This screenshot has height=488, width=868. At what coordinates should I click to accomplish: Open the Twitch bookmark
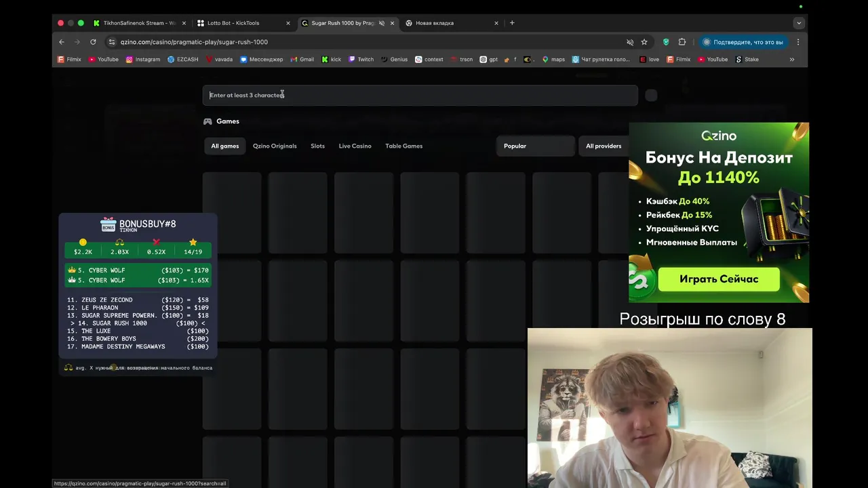coord(361,60)
